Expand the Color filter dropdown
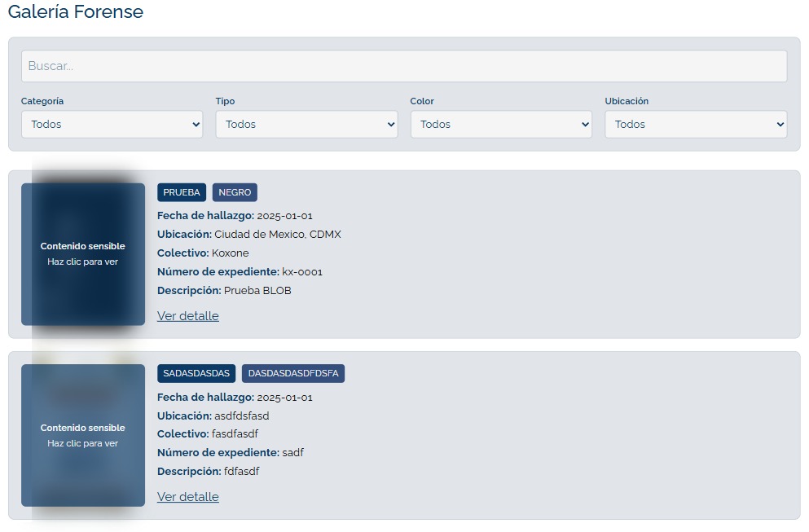Screen dimensions: 809x532 [501, 124]
